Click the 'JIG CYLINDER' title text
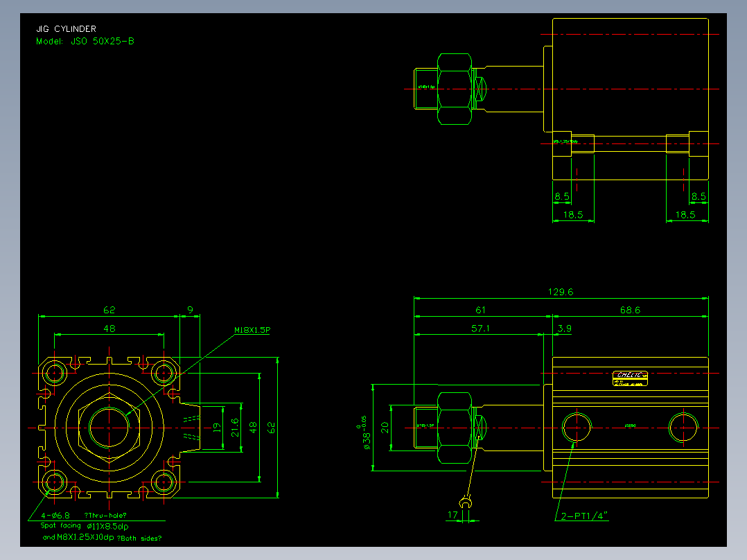 pyautogui.click(x=67, y=29)
